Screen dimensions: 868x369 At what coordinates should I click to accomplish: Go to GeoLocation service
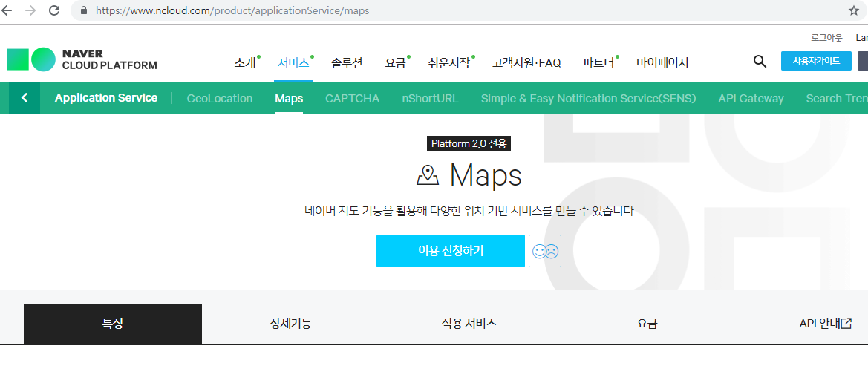pyautogui.click(x=220, y=99)
